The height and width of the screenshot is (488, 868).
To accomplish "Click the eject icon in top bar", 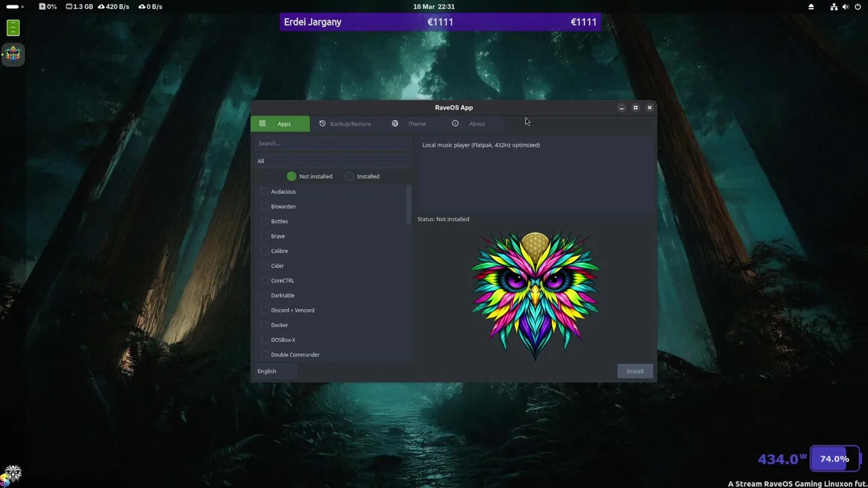I will [x=811, y=7].
